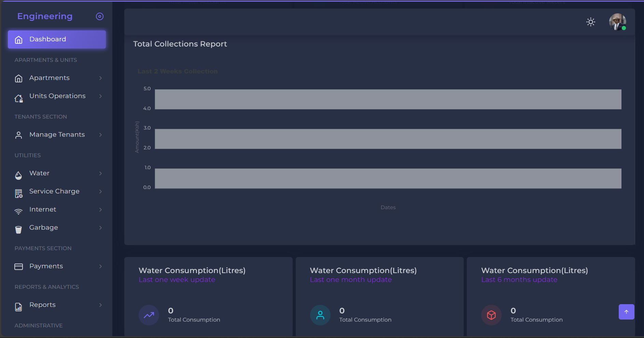This screenshot has height=338, width=644.
Task: Collapse the sidebar via the circle icon
Action: coord(99,16)
